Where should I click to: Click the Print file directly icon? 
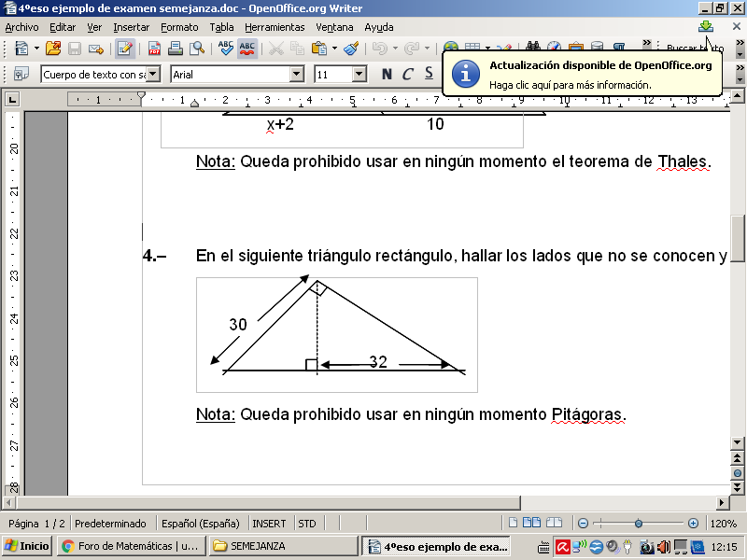tap(176, 49)
